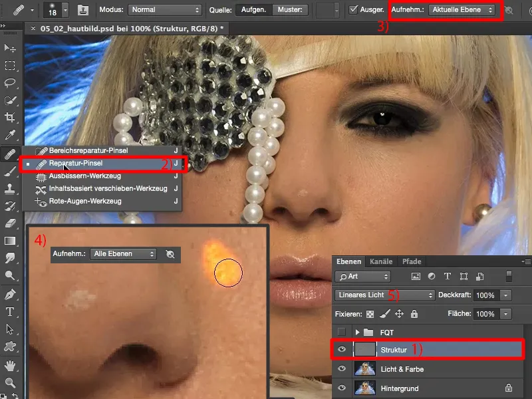Set source to Aufgen.
532x399 pixels.
click(x=254, y=10)
